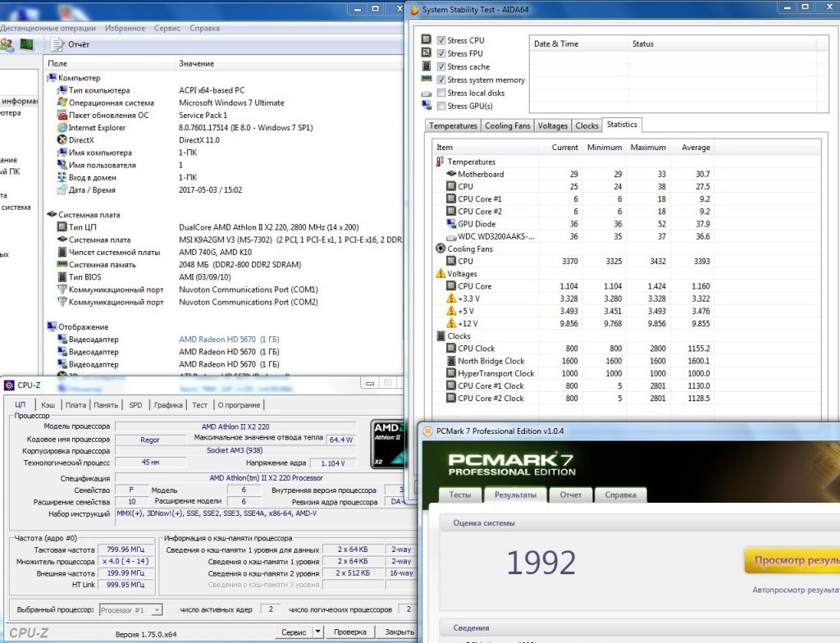Click the PCMark 7 title bar icon

pos(427,431)
